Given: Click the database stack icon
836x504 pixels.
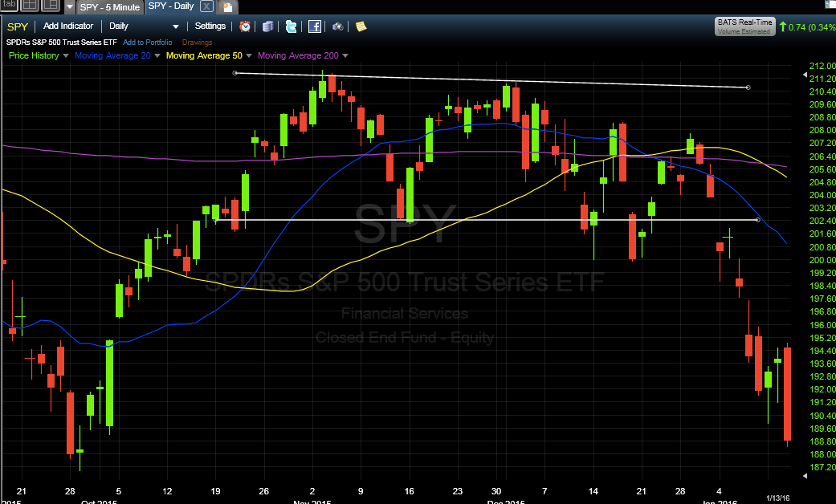Looking at the screenshot, I should point(267,26).
